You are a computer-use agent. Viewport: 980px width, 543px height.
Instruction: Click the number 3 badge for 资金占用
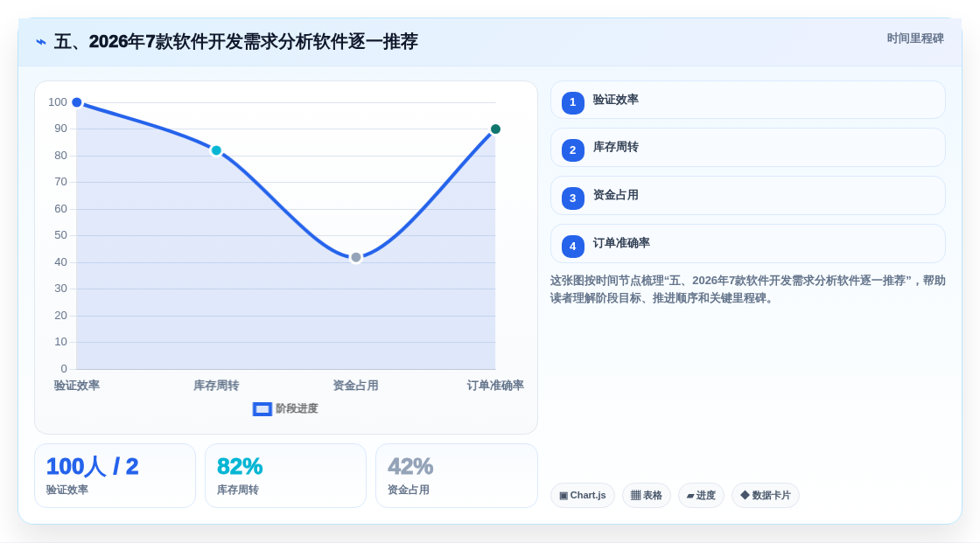pos(572,198)
